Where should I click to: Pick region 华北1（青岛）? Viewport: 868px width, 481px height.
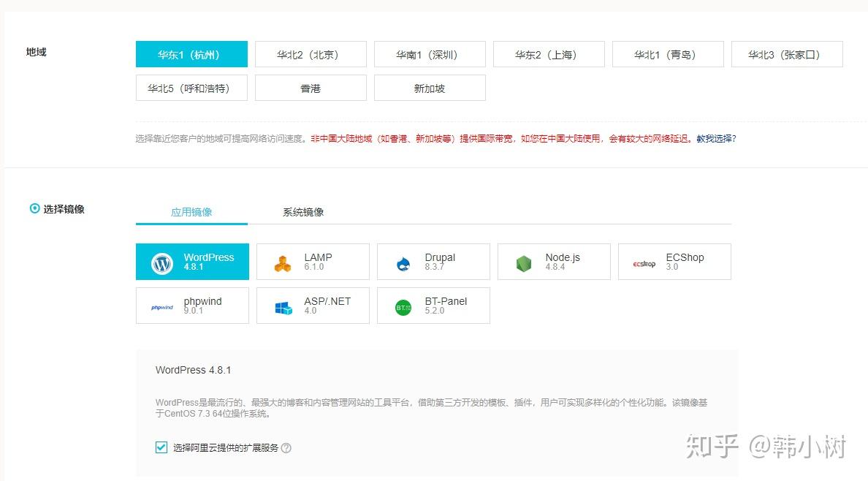pos(668,54)
